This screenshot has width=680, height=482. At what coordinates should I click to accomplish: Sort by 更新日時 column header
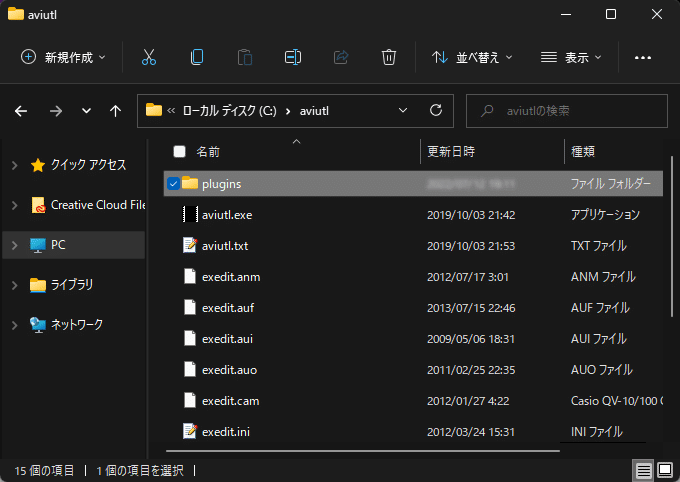pos(451,151)
